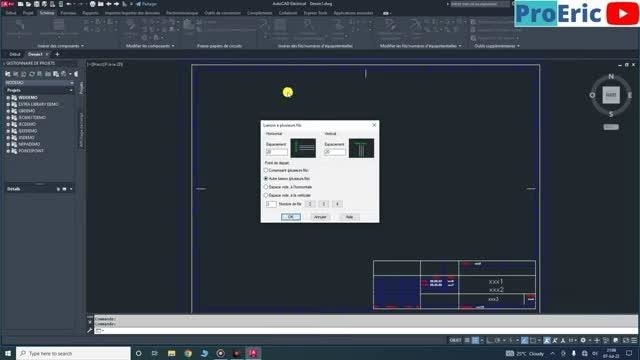Select the 'Espace vide, à l'horizontale' radio option
This screenshot has height=360, width=640.
coord(266,187)
